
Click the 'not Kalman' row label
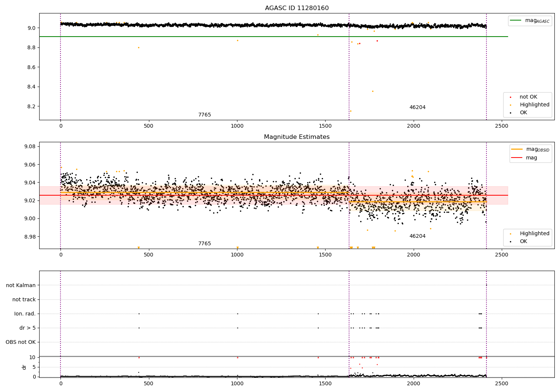coord(21,286)
